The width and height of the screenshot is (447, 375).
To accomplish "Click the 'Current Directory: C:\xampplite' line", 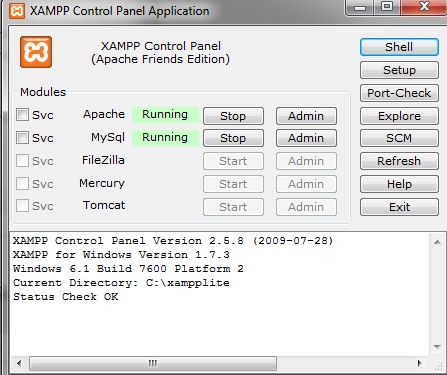I will tap(121, 283).
